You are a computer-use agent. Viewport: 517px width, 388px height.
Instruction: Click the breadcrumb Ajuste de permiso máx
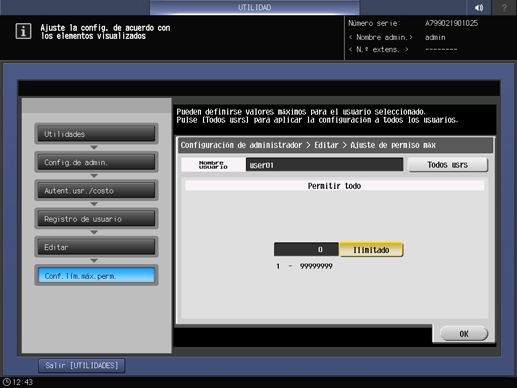click(x=393, y=145)
